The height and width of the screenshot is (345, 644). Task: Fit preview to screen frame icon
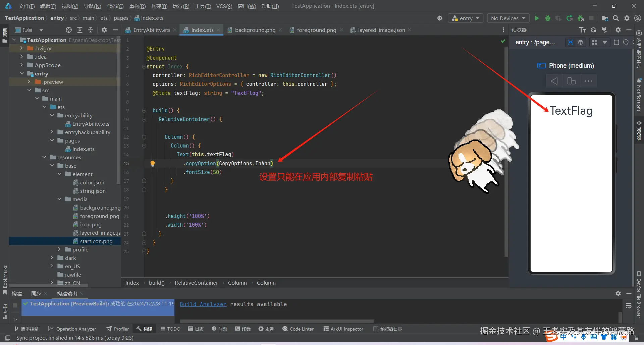click(616, 42)
